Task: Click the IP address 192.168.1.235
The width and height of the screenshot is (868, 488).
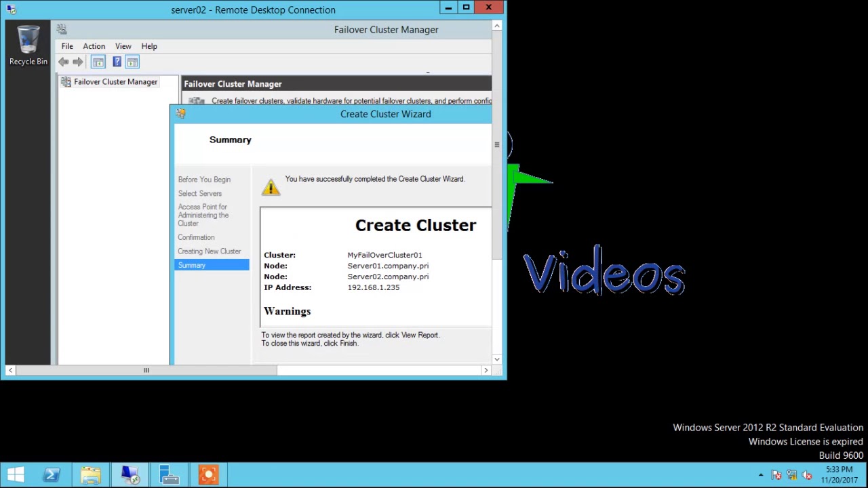Action: pos(374,287)
